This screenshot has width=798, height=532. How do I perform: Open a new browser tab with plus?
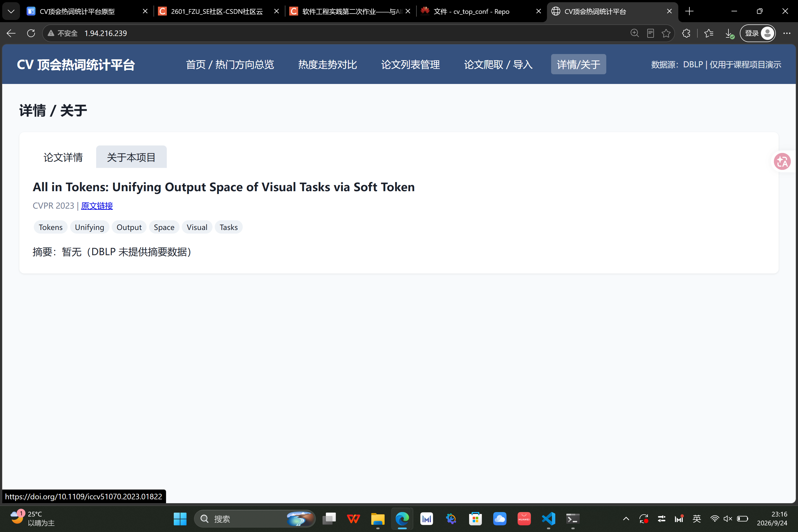pyautogui.click(x=689, y=11)
